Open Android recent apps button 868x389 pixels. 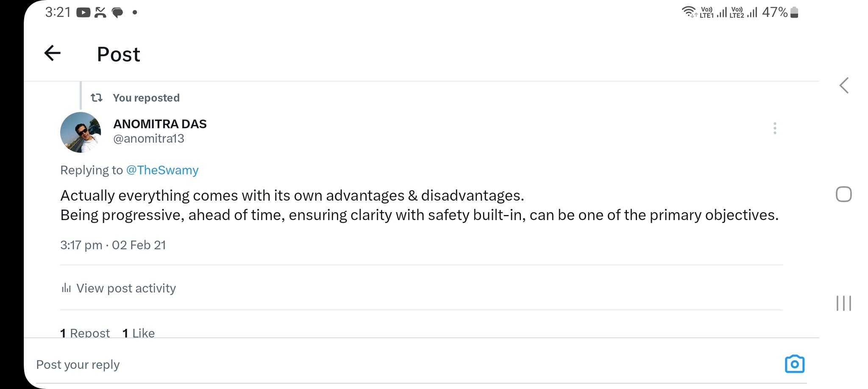pyautogui.click(x=843, y=303)
